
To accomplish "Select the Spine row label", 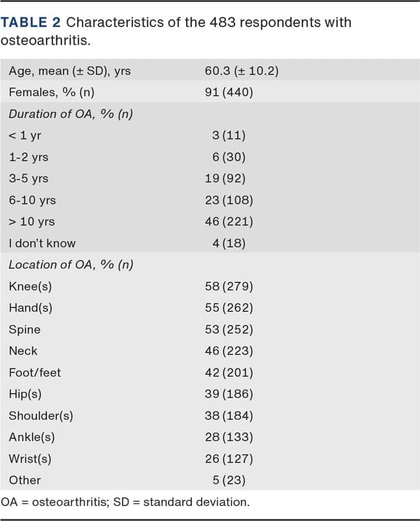I will (x=25, y=330).
